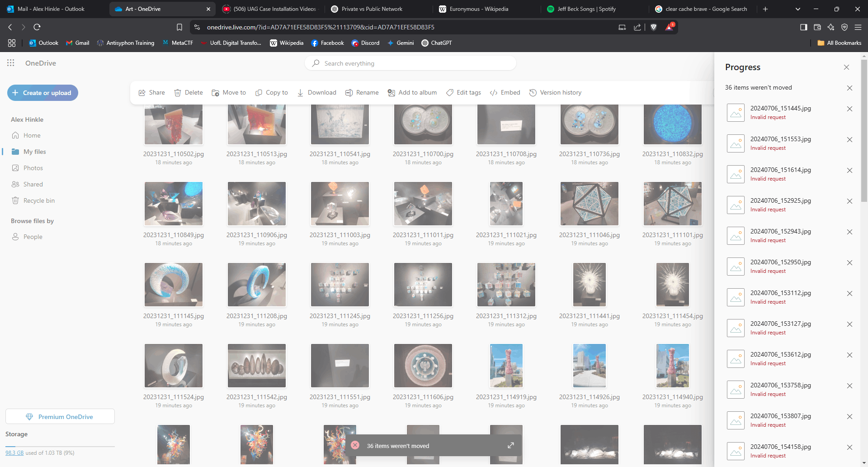Dismiss the 36 items weren't moved message
Viewport: 868px width, 467px height.
pos(849,88)
